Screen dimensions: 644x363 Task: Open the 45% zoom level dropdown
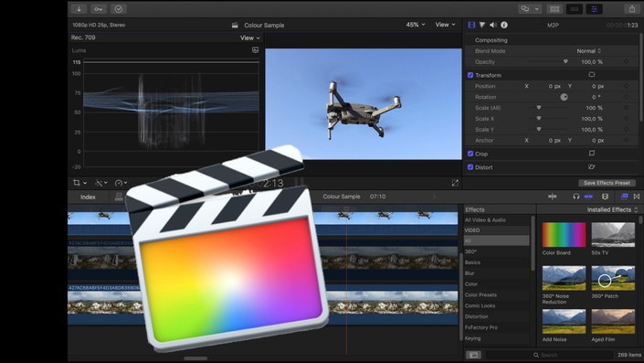[x=416, y=25]
